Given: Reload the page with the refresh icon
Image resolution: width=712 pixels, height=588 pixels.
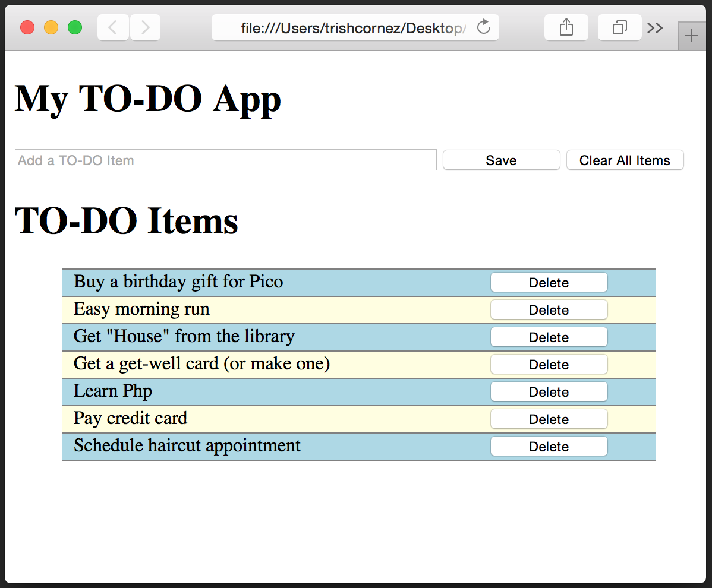Looking at the screenshot, I should pyautogui.click(x=484, y=27).
